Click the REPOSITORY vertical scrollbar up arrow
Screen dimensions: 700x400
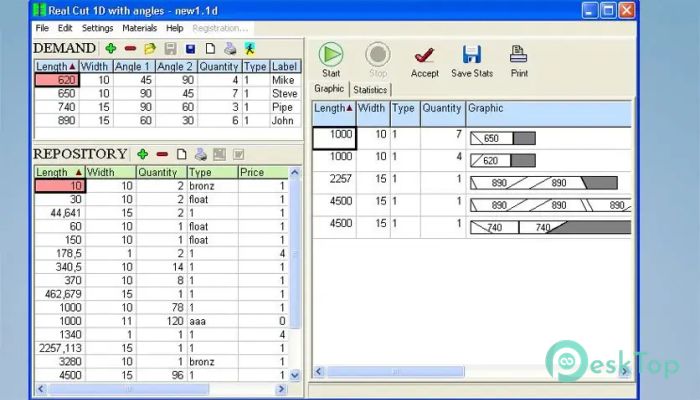click(x=295, y=172)
